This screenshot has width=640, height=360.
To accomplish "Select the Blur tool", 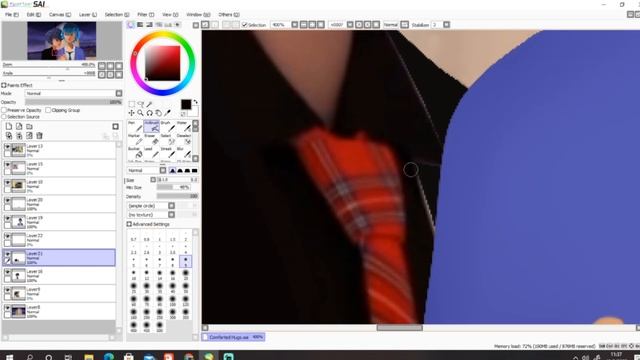I will click(x=183, y=153).
